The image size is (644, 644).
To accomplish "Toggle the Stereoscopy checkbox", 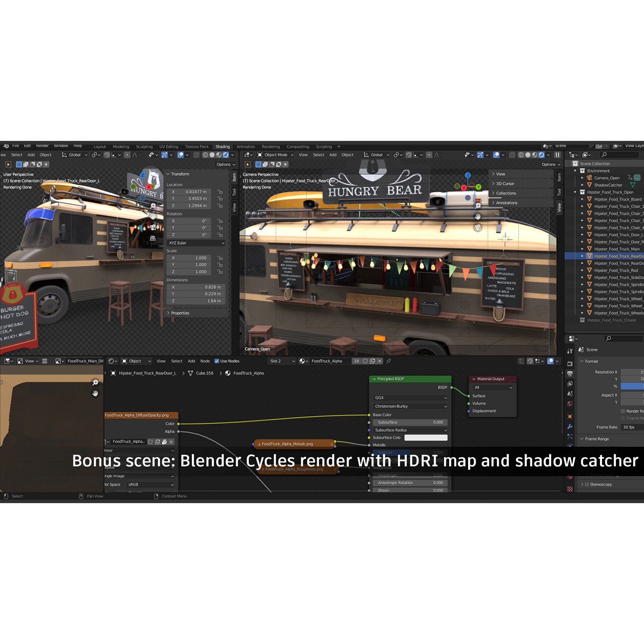I will pyautogui.click(x=586, y=484).
